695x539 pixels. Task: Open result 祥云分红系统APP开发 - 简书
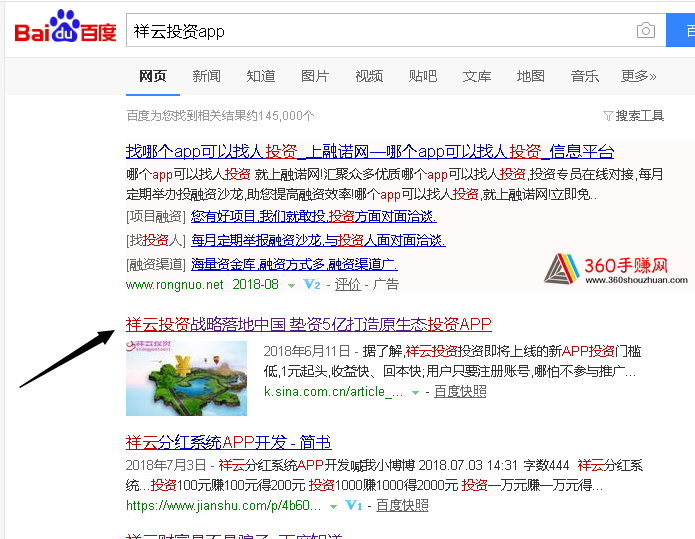[229, 442]
